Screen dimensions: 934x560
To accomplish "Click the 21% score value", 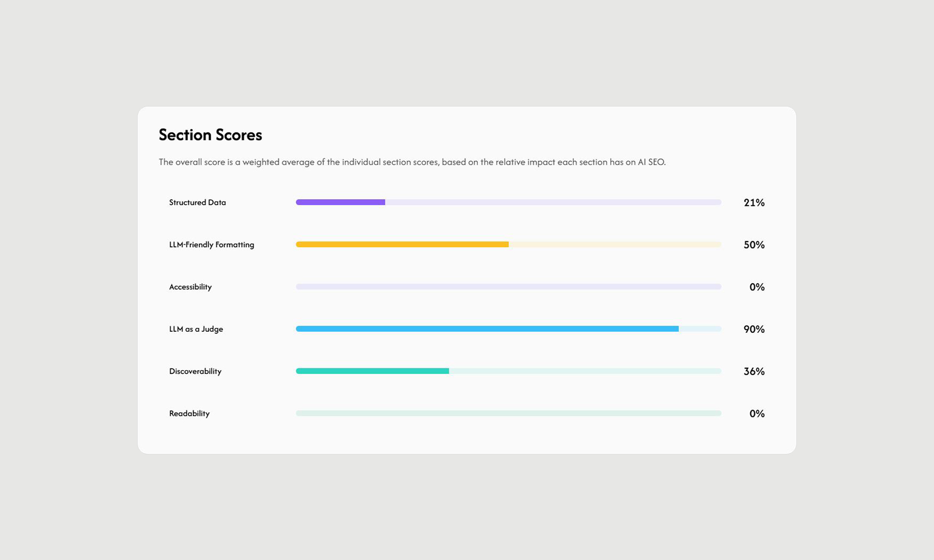I will 754,203.
